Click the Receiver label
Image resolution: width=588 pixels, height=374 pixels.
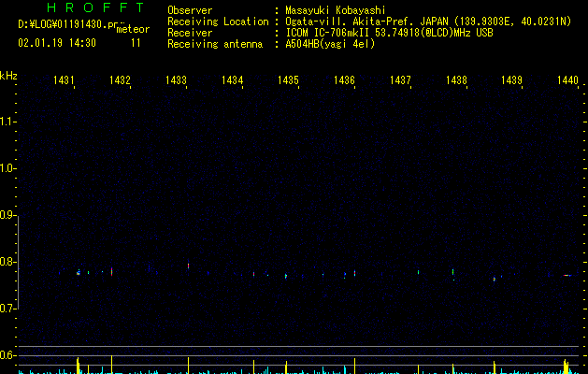pos(190,33)
